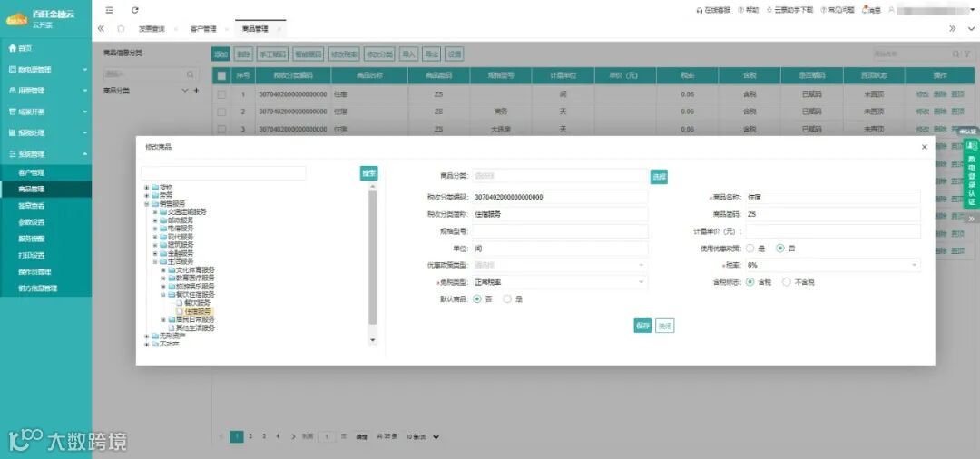Click 关闭 close button in dialog
Screen dimensions: 980x459
665,326
